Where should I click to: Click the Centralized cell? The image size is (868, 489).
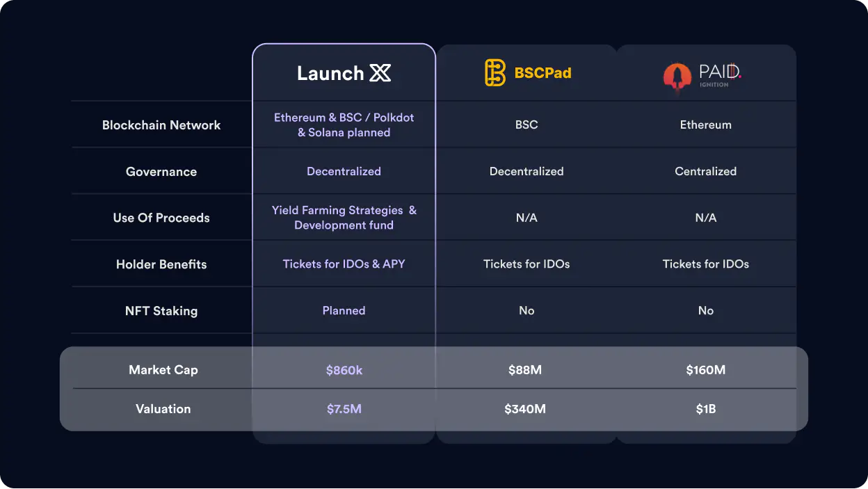(x=706, y=171)
